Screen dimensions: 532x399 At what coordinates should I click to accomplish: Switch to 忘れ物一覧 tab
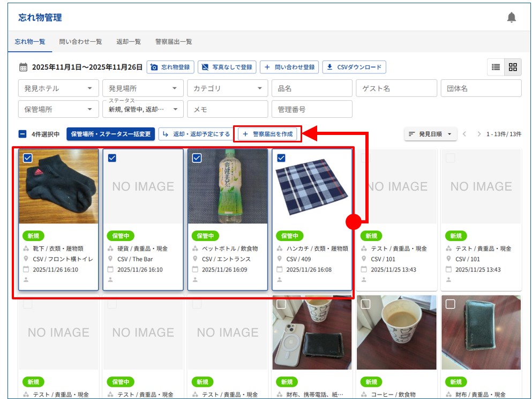coord(30,42)
